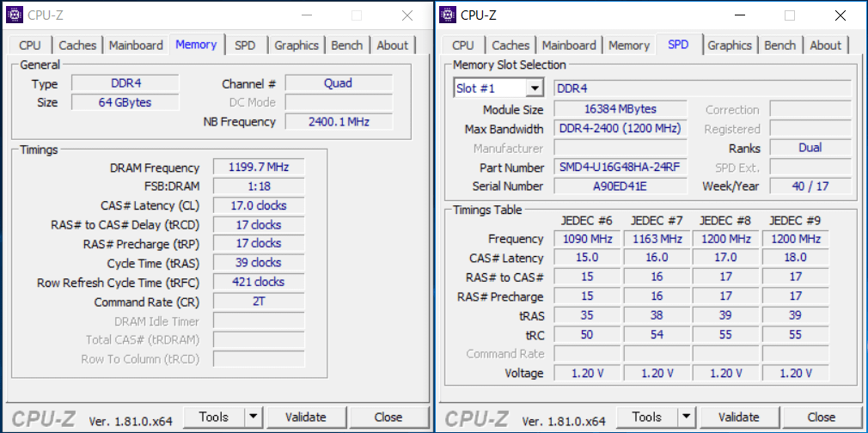This screenshot has width=868, height=433.
Task: Click Serial Number A90ED41E
Action: coord(620,186)
